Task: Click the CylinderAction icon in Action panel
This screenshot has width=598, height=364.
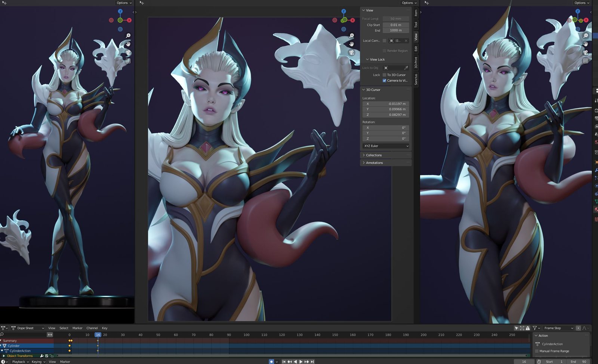Action: 538,344
